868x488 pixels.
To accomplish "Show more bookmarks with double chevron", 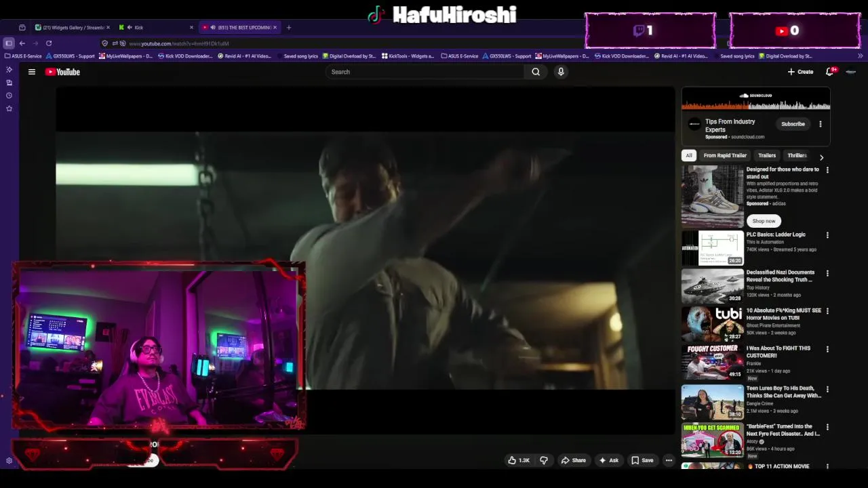I will [861, 56].
